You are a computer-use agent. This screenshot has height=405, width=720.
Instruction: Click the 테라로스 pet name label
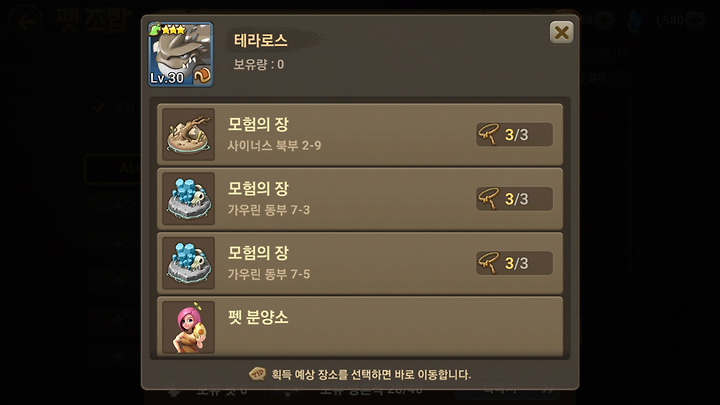point(261,41)
